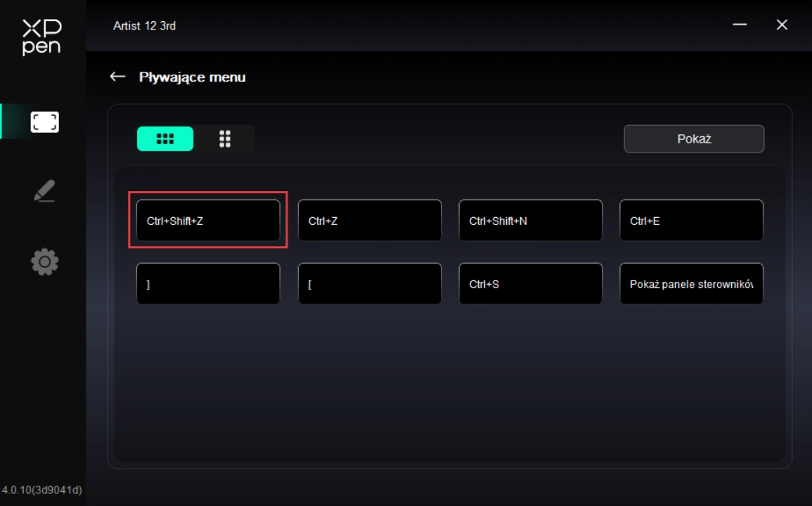This screenshot has height=506, width=812.
Task: Edit the Ctrl+E shortcut slot
Action: click(x=691, y=221)
